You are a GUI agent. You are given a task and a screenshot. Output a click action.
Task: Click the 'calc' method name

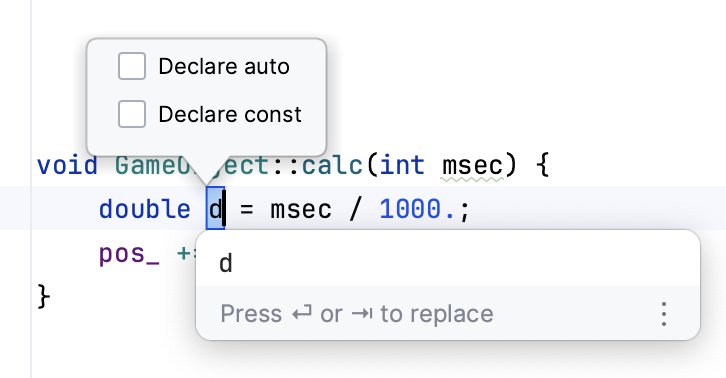(332, 165)
